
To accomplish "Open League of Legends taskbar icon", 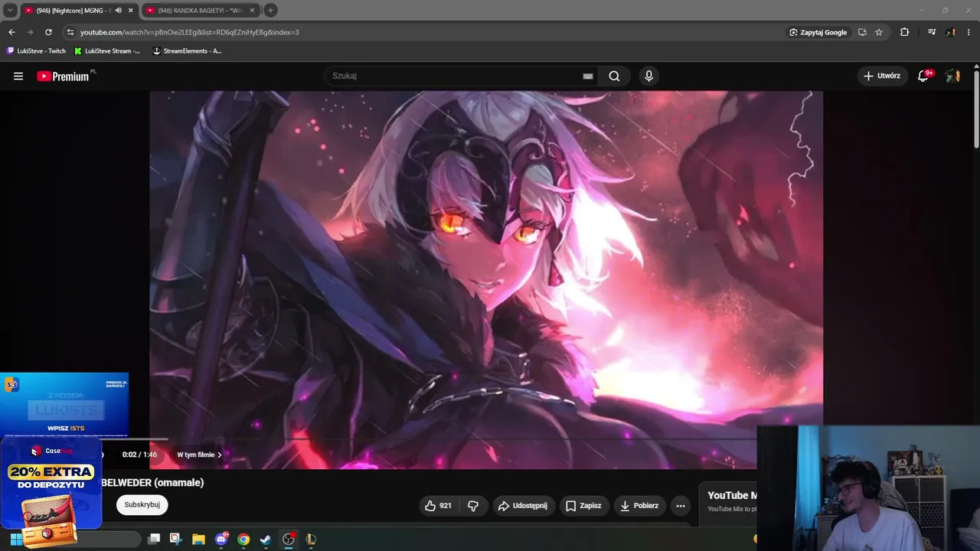I will click(311, 539).
